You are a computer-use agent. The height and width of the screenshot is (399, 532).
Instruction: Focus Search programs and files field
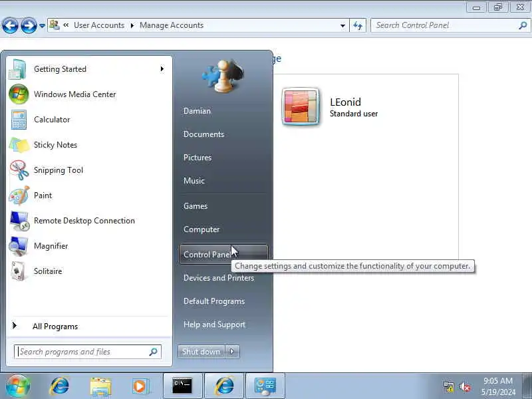[x=88, y=352]
